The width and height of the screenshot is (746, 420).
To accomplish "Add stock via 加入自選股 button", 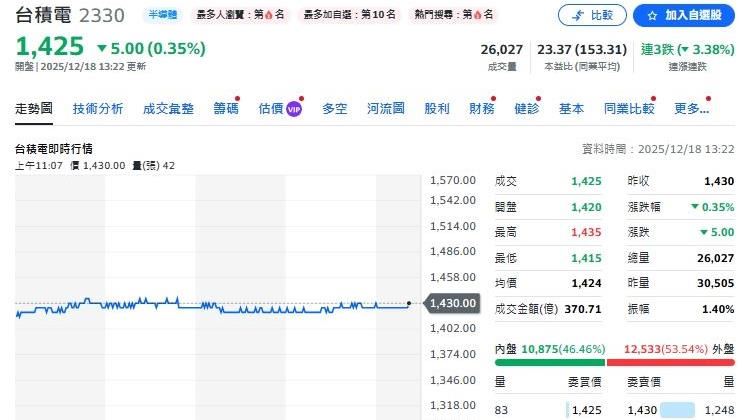I will [x=684, y=15].
